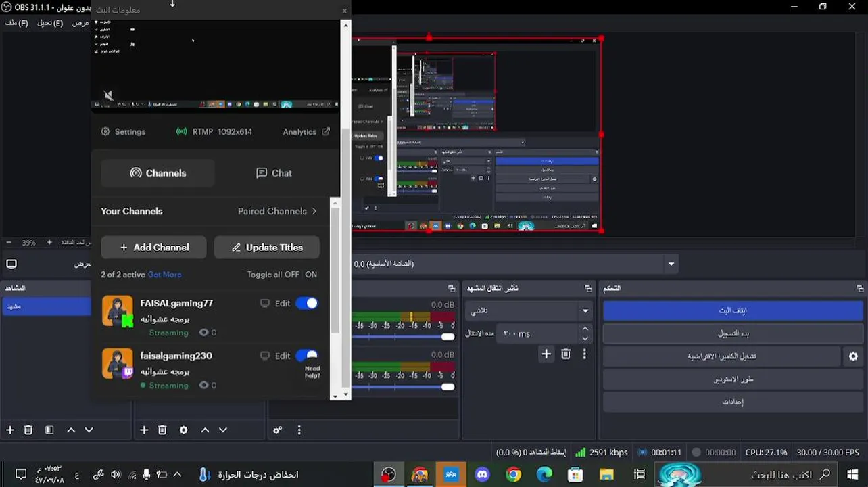Click Start Virtual Camera button

(x=721, y=356)
